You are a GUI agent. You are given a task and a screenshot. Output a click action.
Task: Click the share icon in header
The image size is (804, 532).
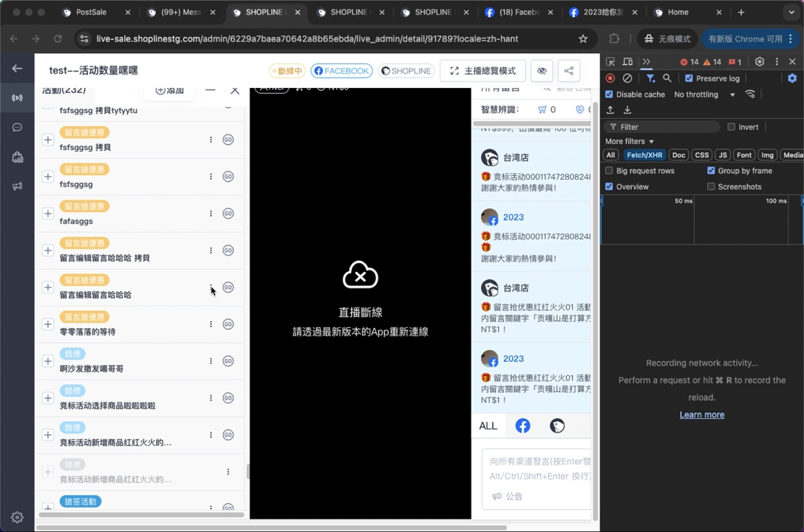point(569,71)
